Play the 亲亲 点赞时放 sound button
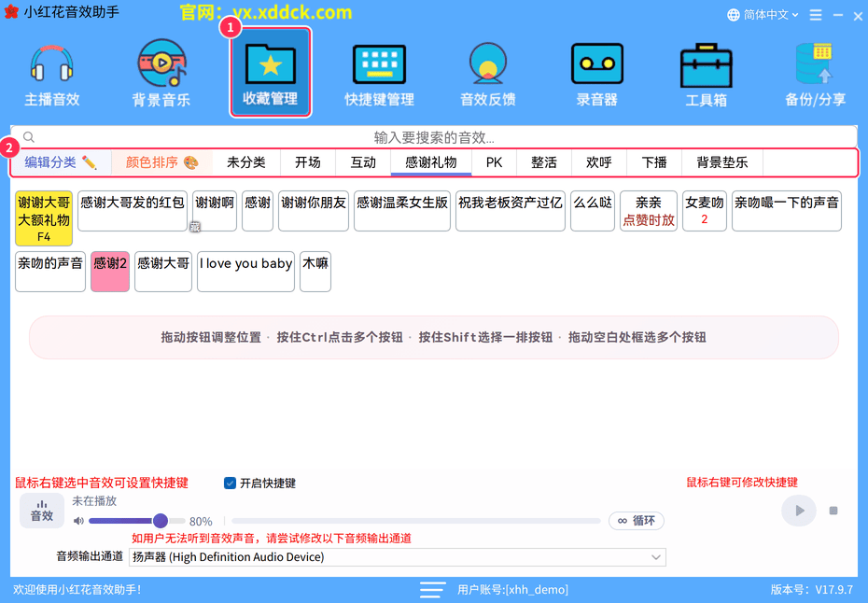 649,211
